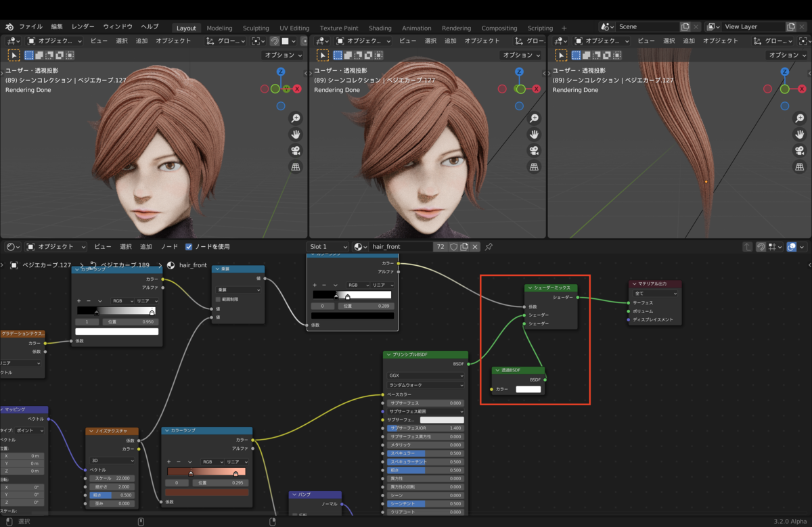812x527 pixels.
Task: Toggle fake user shield for hair_front material
Action: click(453, 247)
